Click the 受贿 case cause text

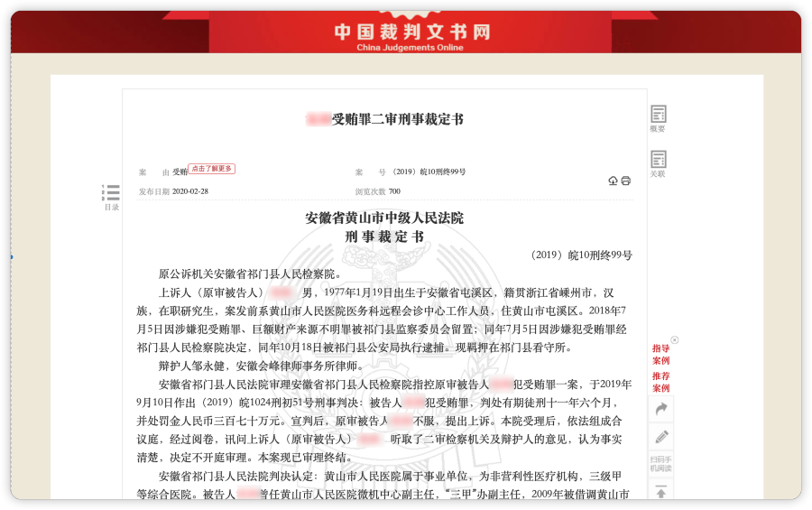180,172
